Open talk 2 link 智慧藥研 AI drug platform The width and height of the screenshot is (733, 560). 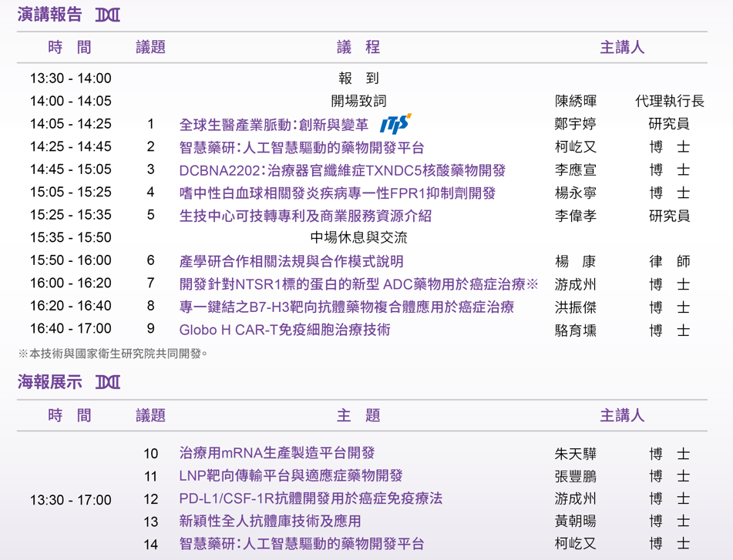[301, 148]
